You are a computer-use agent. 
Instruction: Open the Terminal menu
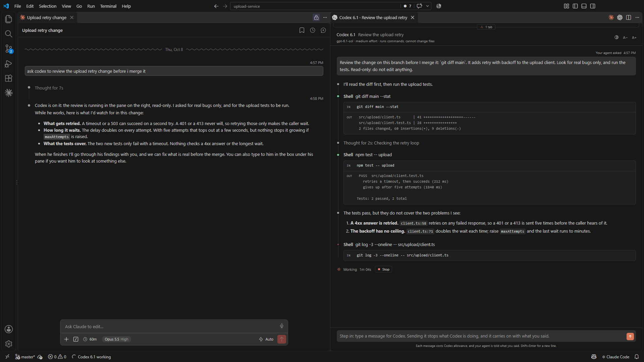click(x=108, y=6)
